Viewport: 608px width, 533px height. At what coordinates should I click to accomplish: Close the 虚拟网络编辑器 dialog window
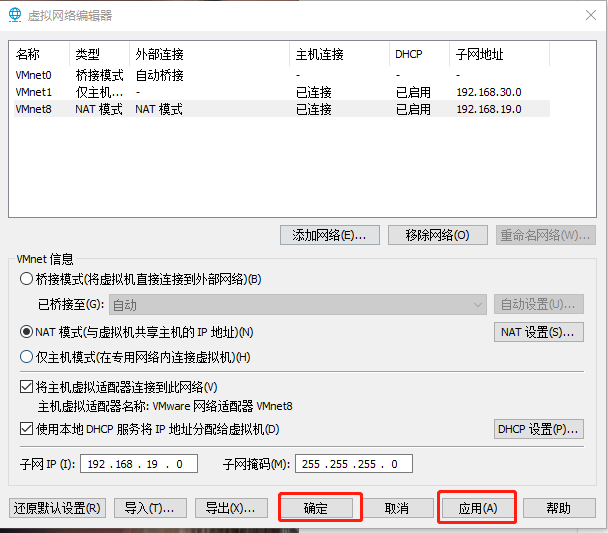587,15
